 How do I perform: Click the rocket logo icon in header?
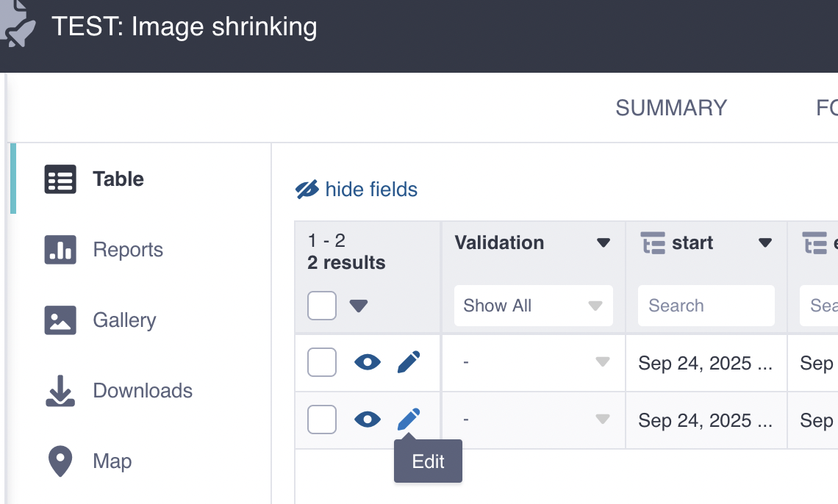coord(16,26)
